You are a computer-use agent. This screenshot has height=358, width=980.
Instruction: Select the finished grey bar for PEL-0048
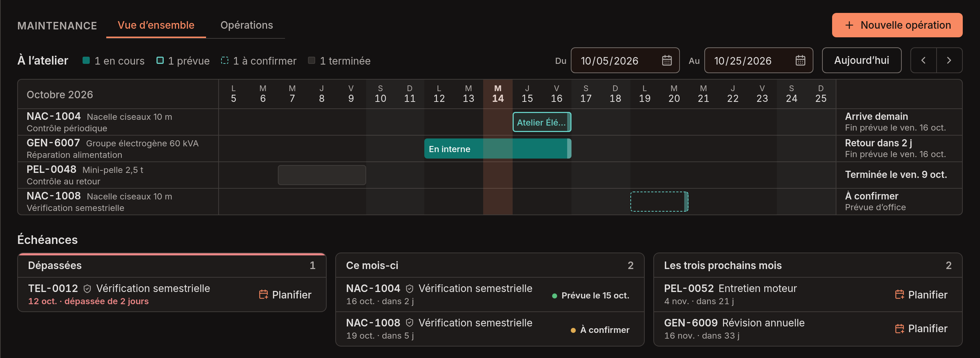click(322, 175)
